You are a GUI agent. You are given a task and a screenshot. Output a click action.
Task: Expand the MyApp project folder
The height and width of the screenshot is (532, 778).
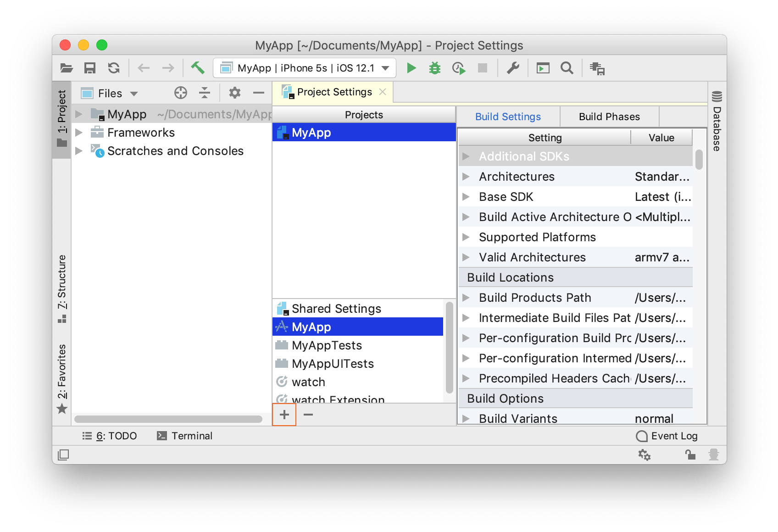[x=78, y=114]
